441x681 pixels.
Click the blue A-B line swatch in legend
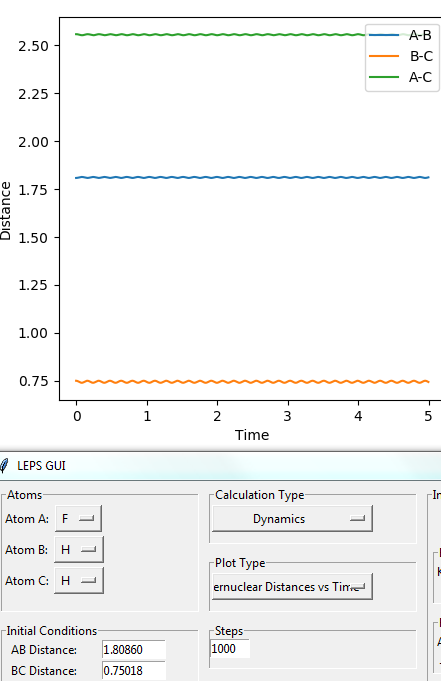[x=384, y=35]
